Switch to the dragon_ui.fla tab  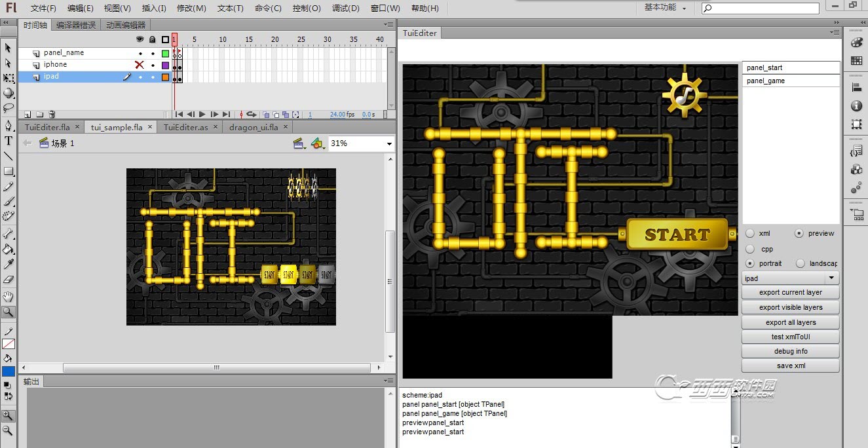coord(254,127)
